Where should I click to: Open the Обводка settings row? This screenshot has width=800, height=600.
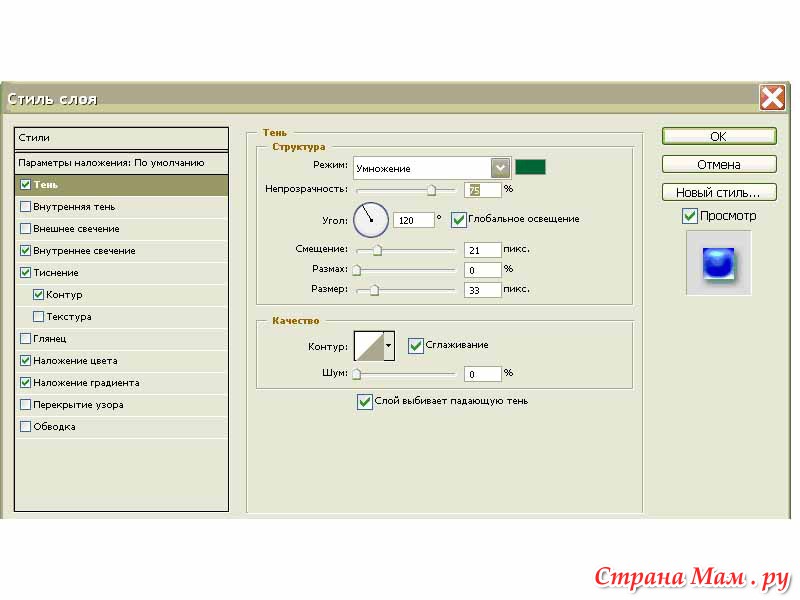tap(121, 426)
